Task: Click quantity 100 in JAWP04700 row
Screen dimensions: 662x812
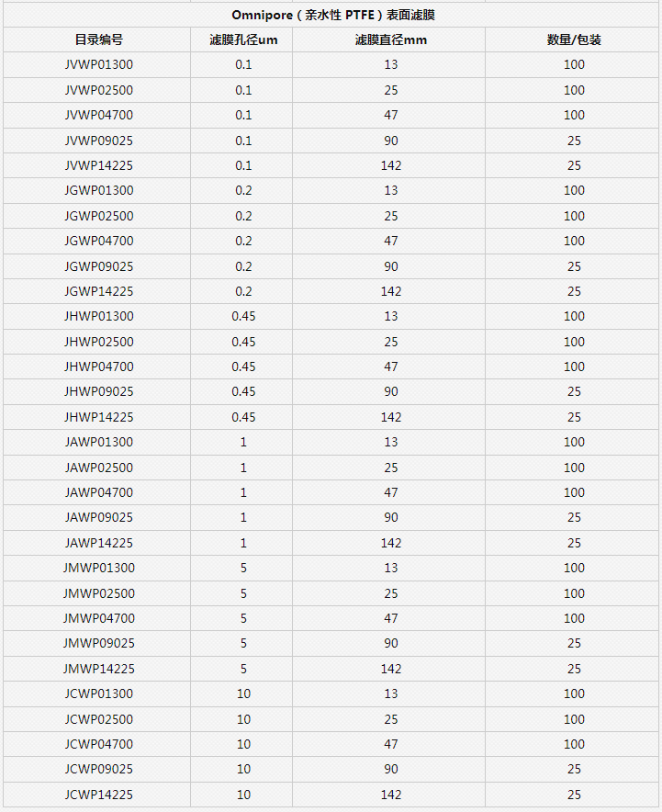Action: coord(574,492)
